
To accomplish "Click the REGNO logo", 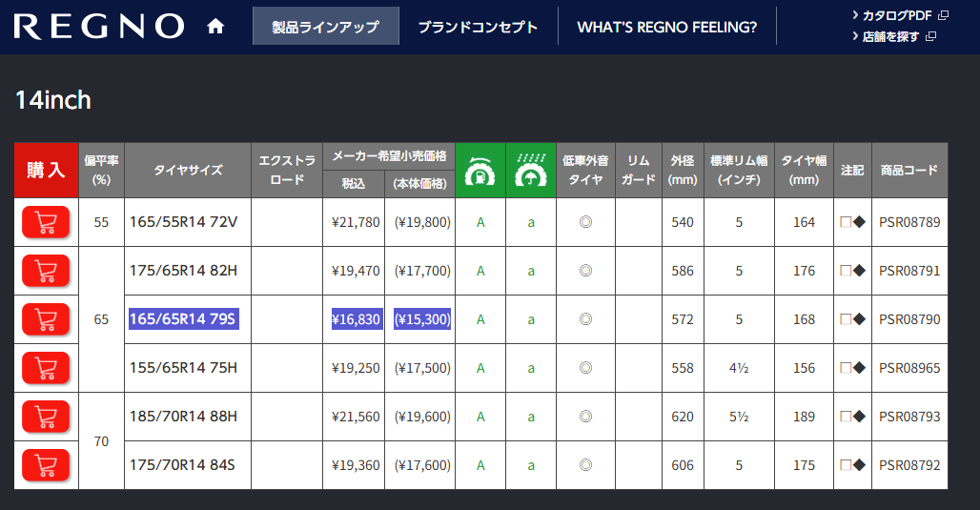I will [99, 27].
